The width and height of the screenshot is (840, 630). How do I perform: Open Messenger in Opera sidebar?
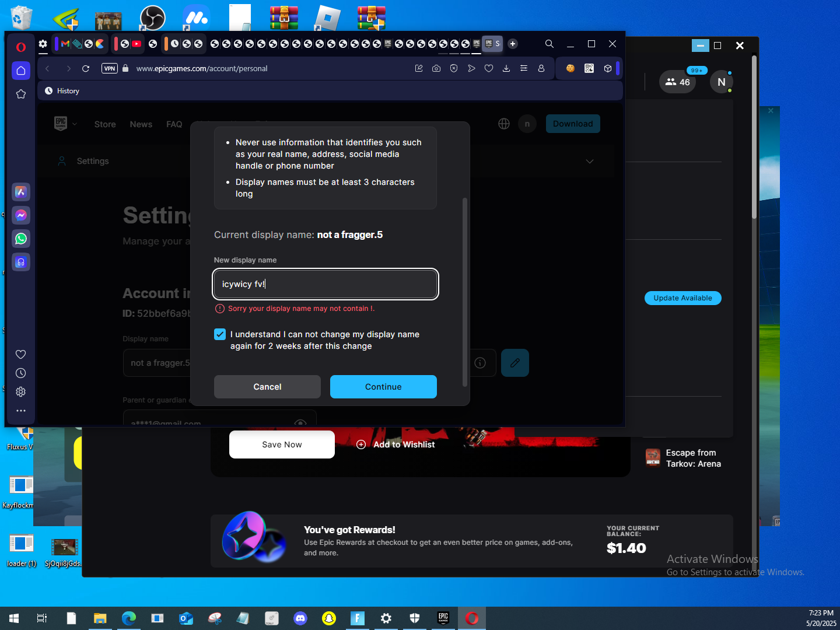21,215
